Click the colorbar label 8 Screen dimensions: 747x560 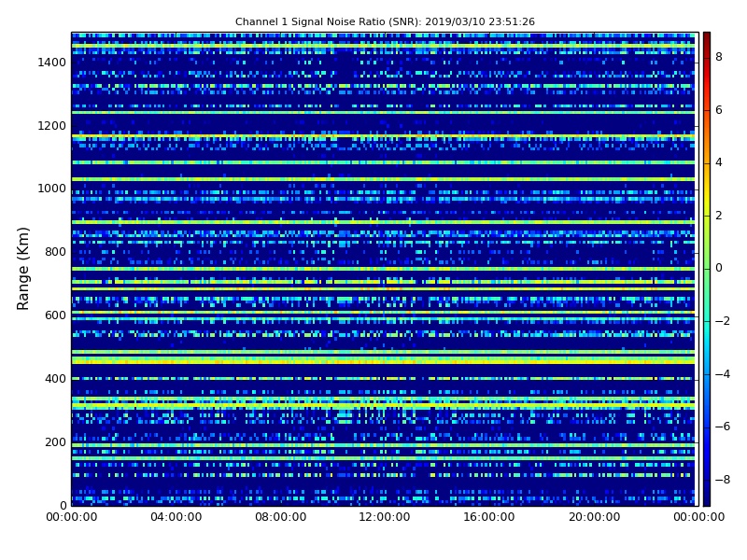[719, 57]
